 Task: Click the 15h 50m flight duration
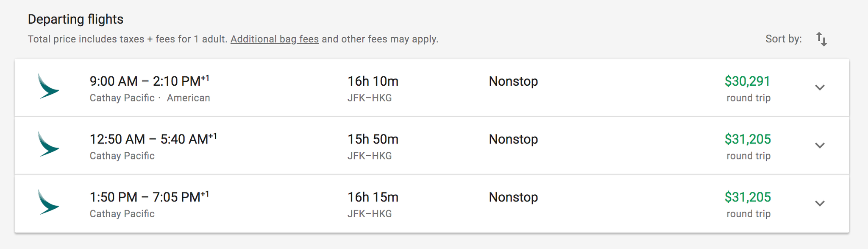click(373, 139)
